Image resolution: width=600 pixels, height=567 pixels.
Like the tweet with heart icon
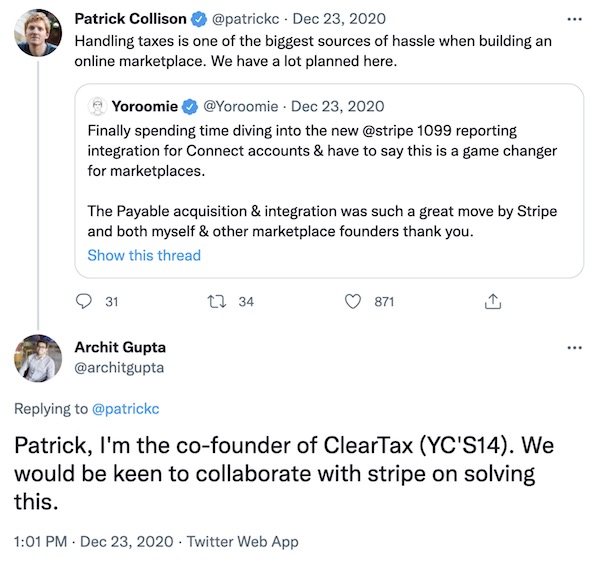click(x=352, y=300)
